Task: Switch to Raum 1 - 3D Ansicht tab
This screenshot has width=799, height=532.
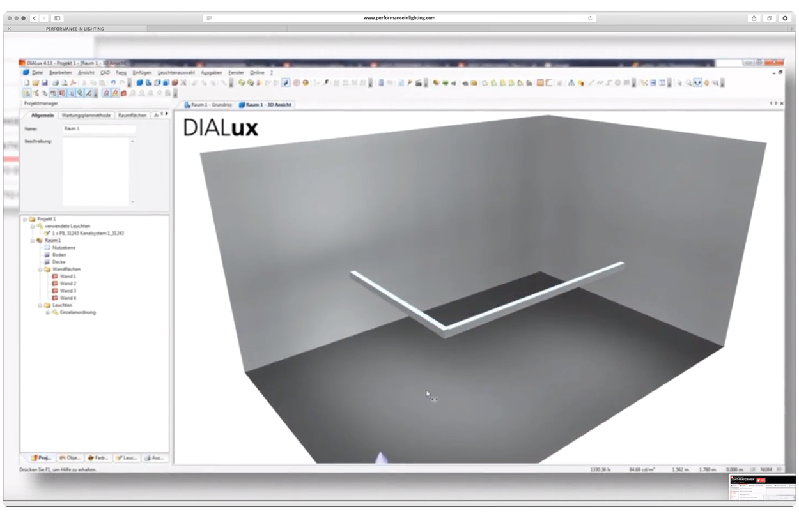Action: pyautogui.click(x=265, y=104)
